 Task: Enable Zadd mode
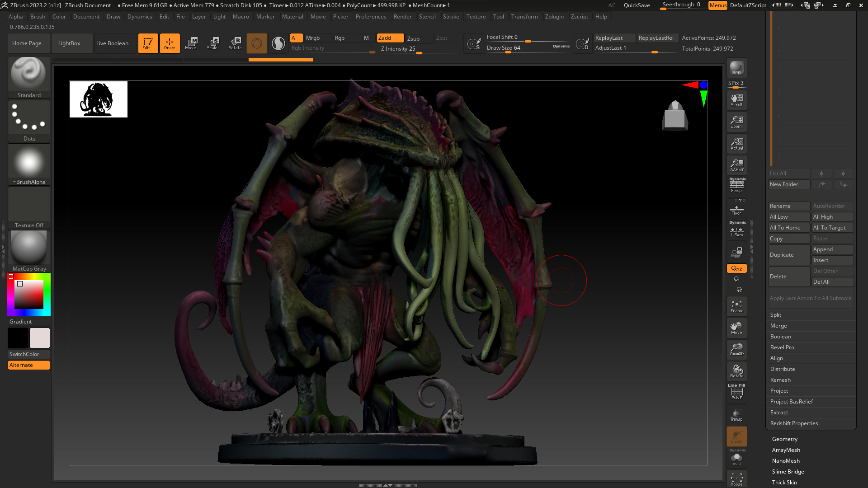click(390, 38)
